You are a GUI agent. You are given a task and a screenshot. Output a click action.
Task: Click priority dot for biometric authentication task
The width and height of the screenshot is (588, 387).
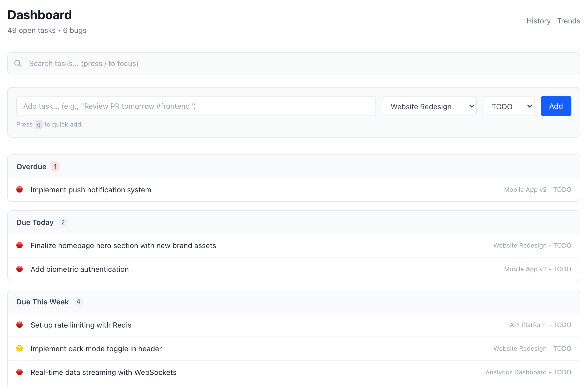pyautogui.click(x=19, y=269)
